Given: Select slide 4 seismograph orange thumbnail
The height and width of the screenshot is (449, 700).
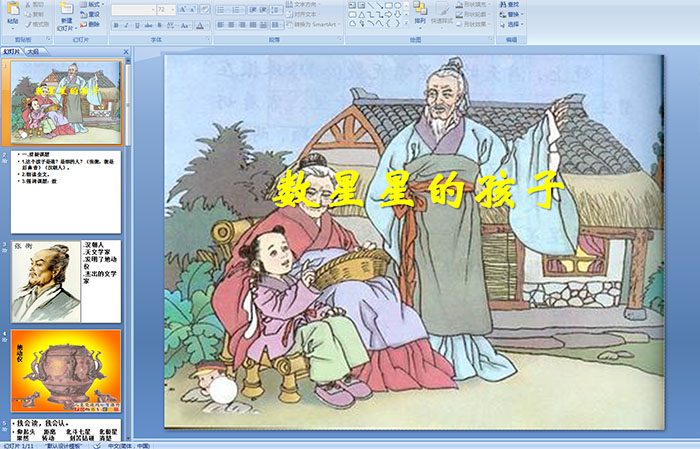Looking at the screenshot, I should click(66, 371).
